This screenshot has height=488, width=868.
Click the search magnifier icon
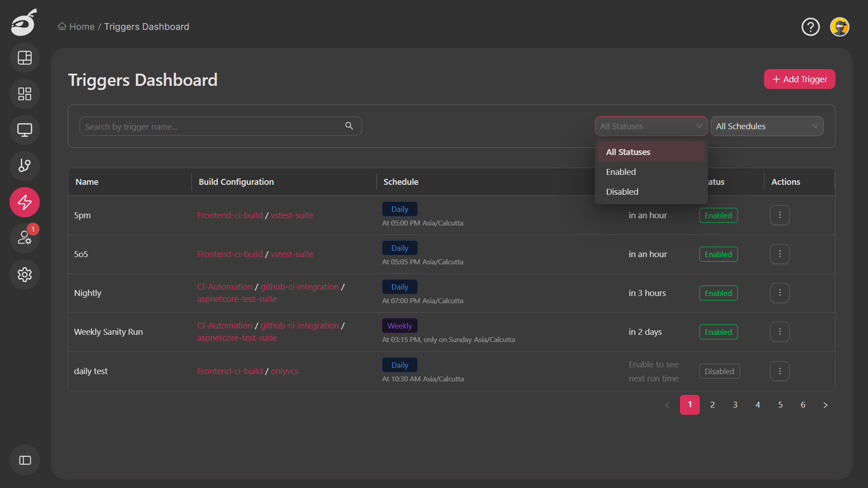click(349, 126)
